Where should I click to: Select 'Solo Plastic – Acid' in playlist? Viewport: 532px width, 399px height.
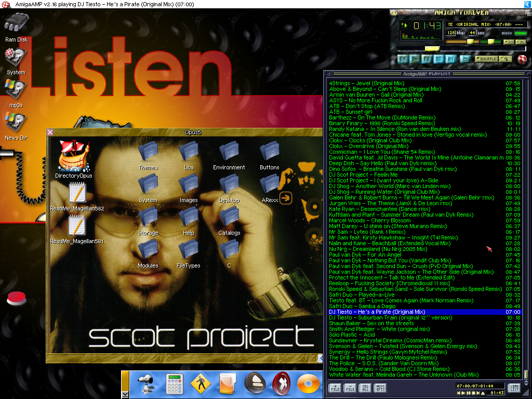424,335
